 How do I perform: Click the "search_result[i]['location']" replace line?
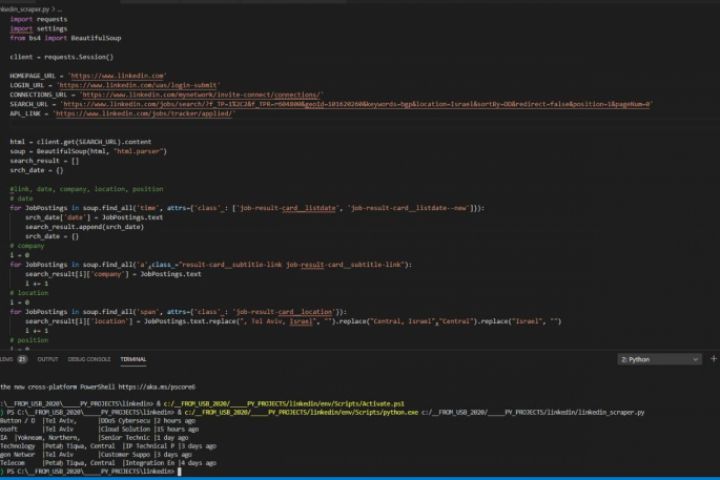[x=293, y=322]
